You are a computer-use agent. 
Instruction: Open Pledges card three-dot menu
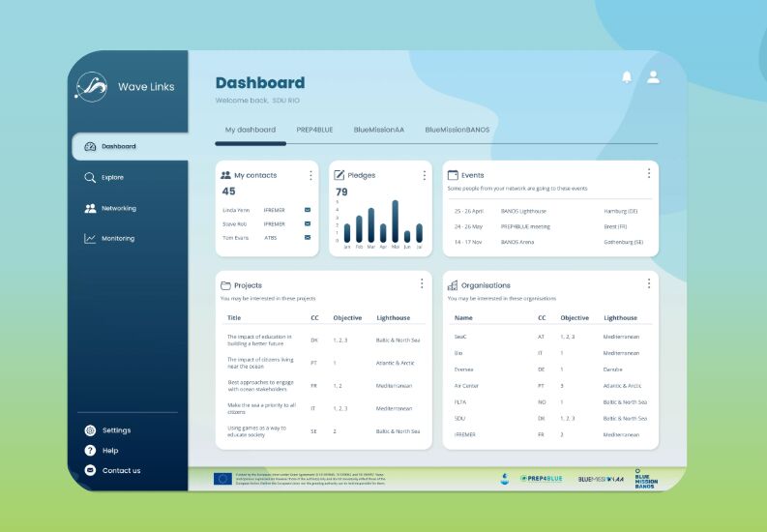[424, 175]
